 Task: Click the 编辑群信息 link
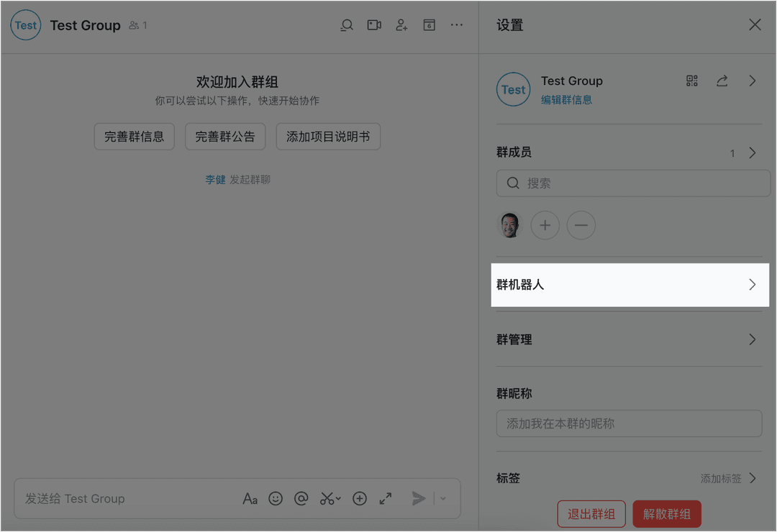coord(566,99)
